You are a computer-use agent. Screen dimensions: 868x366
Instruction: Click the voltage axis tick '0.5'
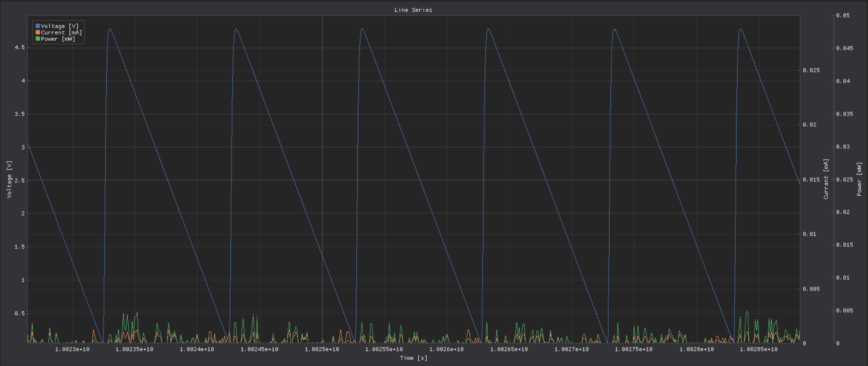[x=20, y=313]
